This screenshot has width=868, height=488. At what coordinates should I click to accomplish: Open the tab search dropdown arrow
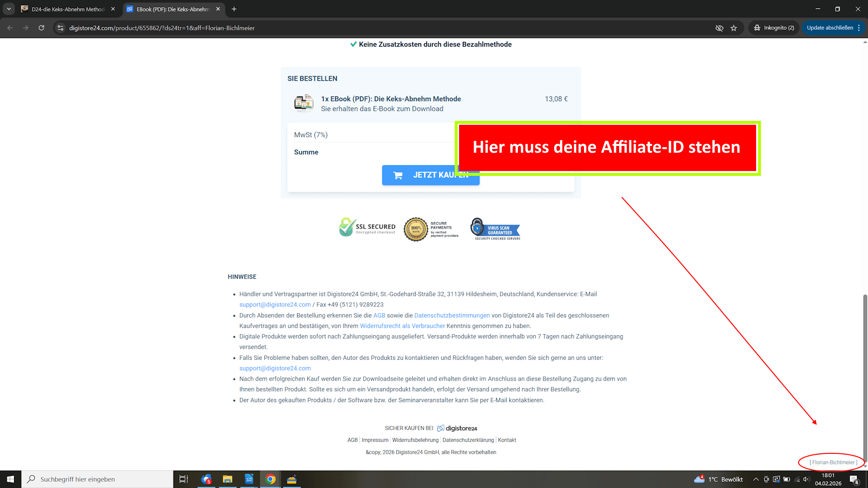(x=8, y=9)
